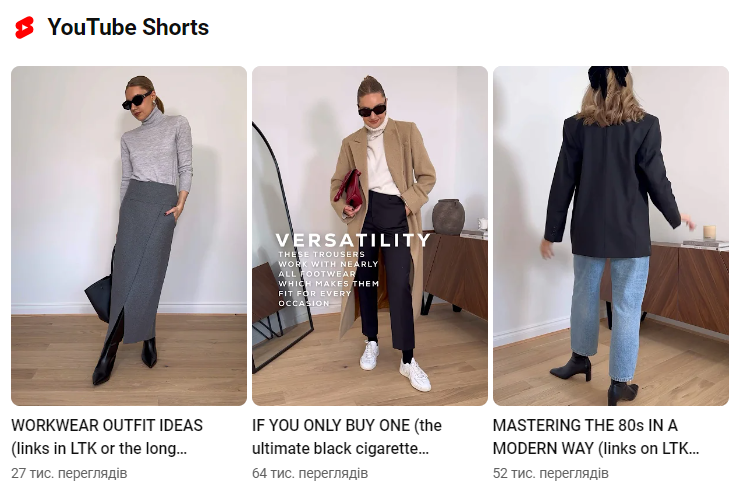
Task: Click the black tote bag in first short
Action: click(x=99, y=297)
